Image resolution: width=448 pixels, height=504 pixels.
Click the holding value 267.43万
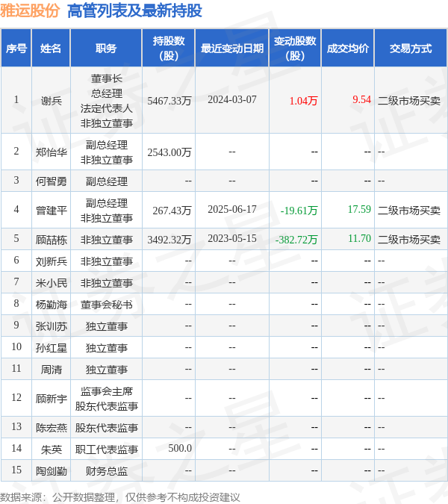(172, 211)
